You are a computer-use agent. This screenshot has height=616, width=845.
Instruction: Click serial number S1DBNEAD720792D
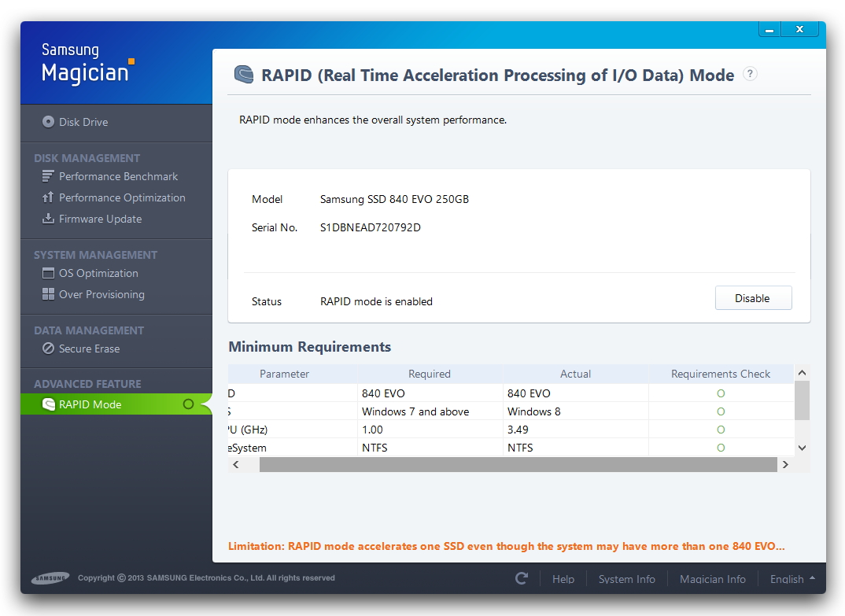pos(371,227)
